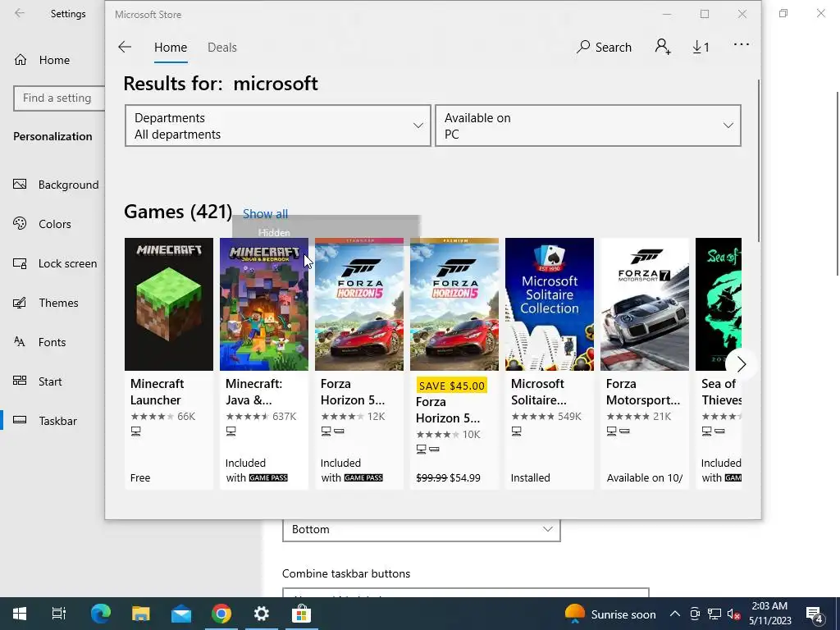
Task: Open Colors in Settings sidebar
Action: (42, 224)
